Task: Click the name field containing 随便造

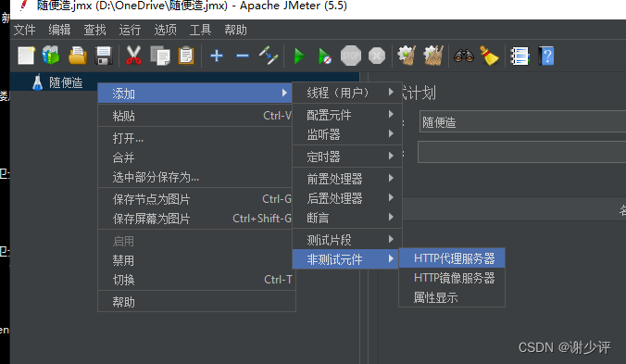Action: pyautogui.click(x=522, y=121)
